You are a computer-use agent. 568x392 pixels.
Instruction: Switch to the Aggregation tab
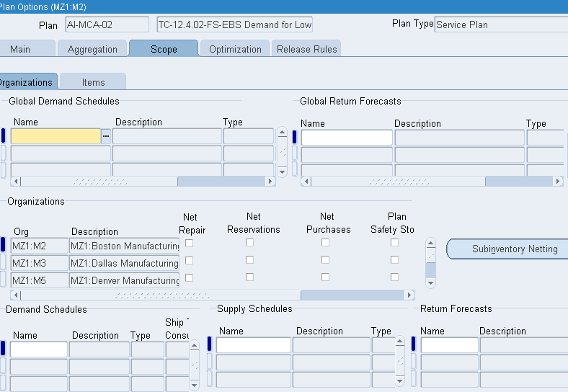tap(92, 49)
